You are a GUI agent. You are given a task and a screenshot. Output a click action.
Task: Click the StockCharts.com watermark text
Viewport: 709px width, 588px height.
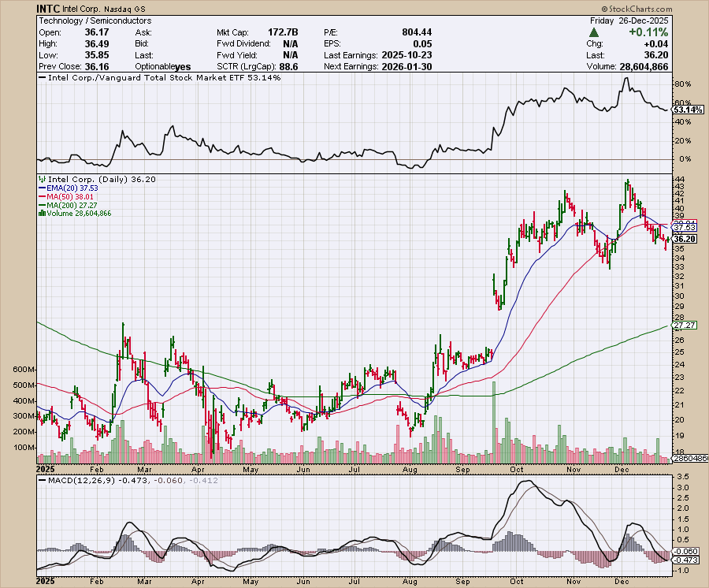click(x=637, y=9)
